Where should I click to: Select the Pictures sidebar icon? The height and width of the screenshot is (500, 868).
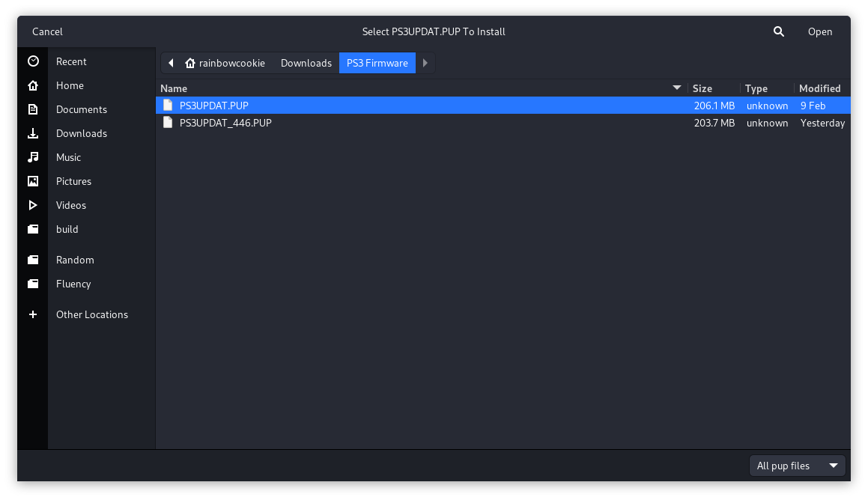tap(33, 181)
